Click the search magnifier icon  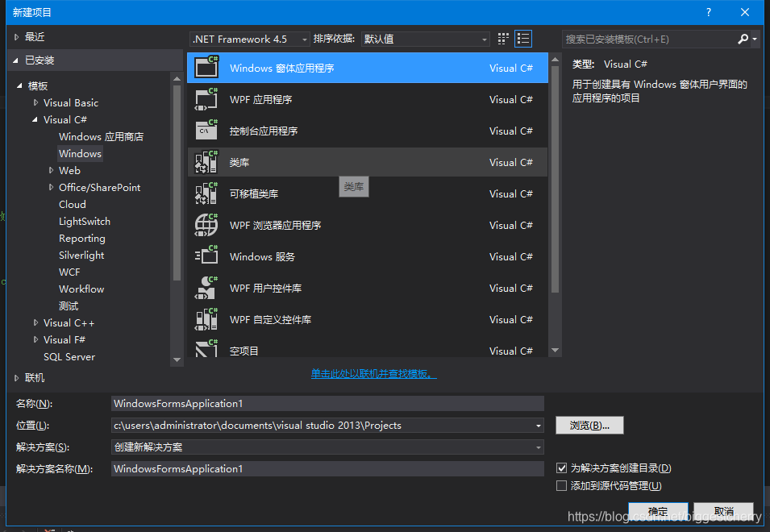pyautogui.click(x=743, y=39)
